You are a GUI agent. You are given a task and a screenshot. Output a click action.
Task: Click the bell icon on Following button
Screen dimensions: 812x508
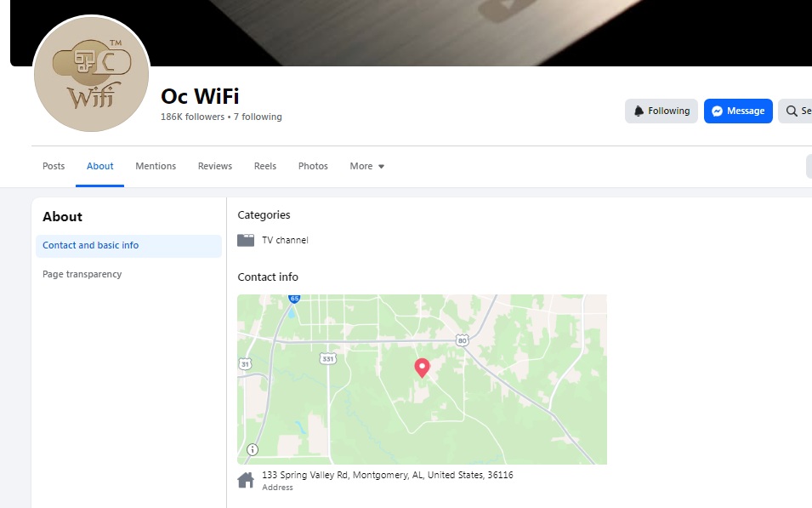click(639, 111)
